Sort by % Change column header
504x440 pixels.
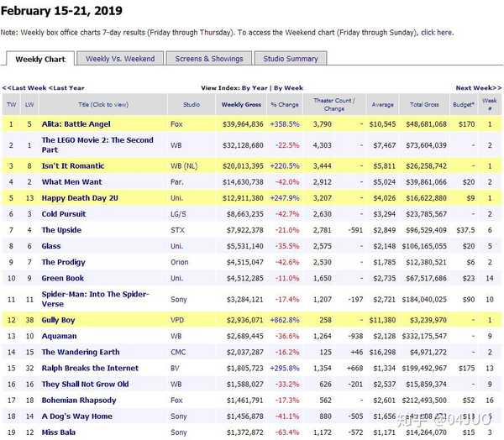pyautogui.click(x=285, y=104)
